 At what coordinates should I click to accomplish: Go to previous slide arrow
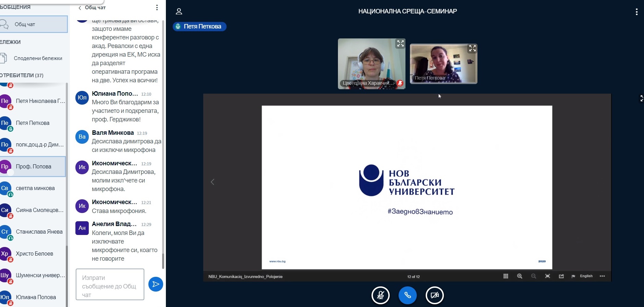coord(212,182)
